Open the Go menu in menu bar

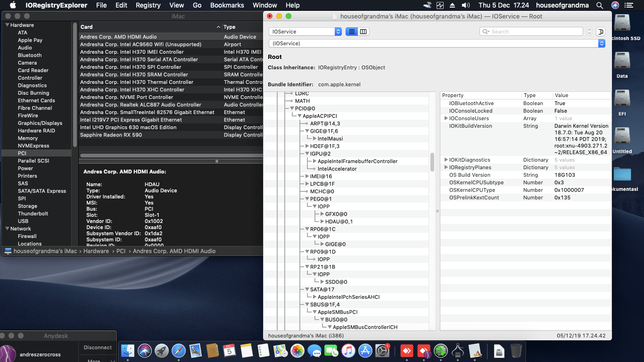point(197,5)
